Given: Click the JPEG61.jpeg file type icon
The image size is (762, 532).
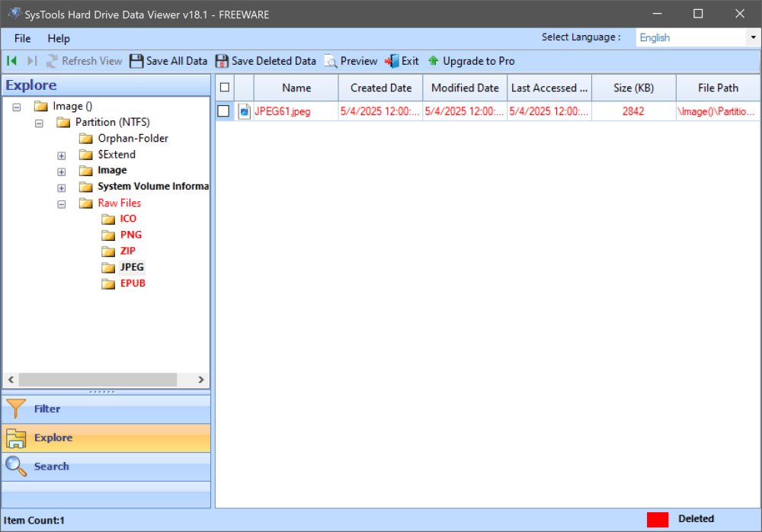Looking at the screenshot, I should click(x=244, y=111).
